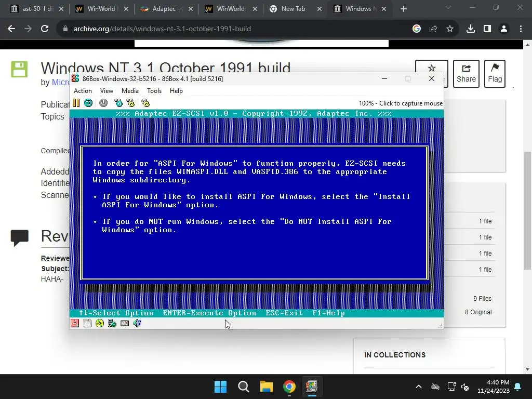Reload the archive.org page
This screenshot has width=532, height=399.
coord(45,29)
